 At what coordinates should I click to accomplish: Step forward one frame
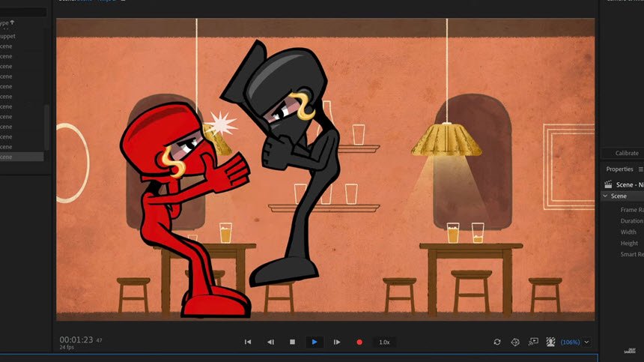(337, 342)
